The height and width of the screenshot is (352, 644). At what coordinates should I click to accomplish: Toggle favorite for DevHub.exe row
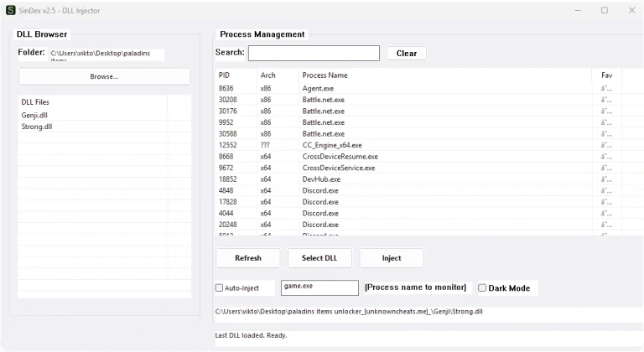click(x=606, y=179)
